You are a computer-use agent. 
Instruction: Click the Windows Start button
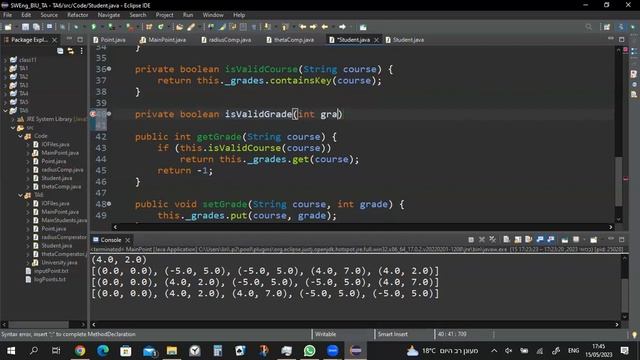[11, 351]
